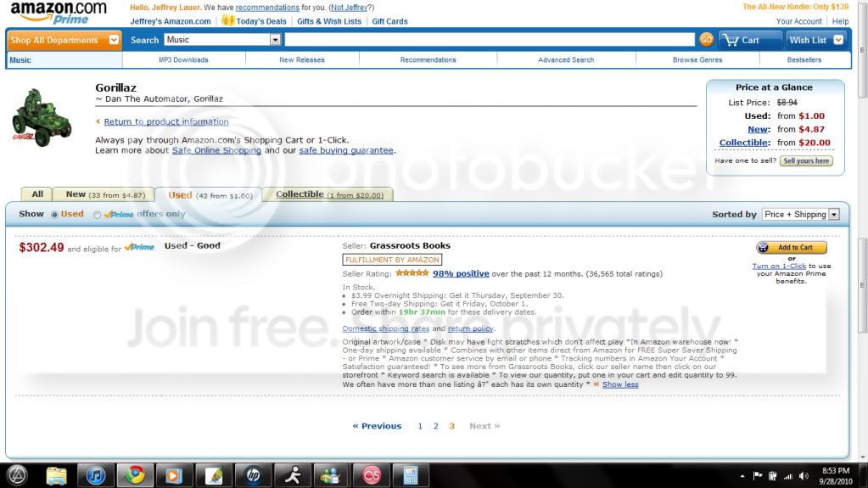Open the HP application in taskbar
Screen dimensions: 868x488
click(253, 475)
